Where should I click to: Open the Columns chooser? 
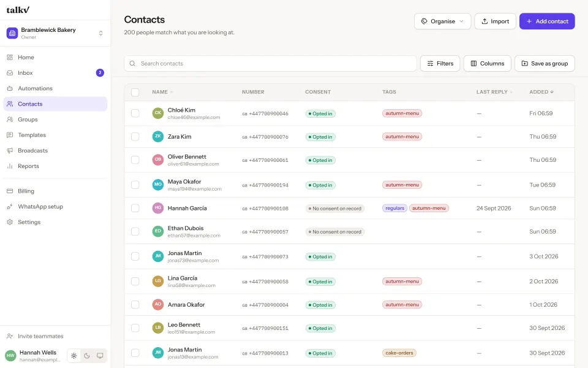487,63
